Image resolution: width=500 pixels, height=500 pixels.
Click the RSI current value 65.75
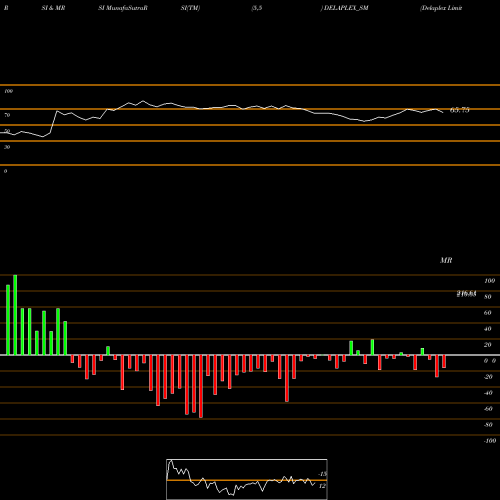point(460,110)
